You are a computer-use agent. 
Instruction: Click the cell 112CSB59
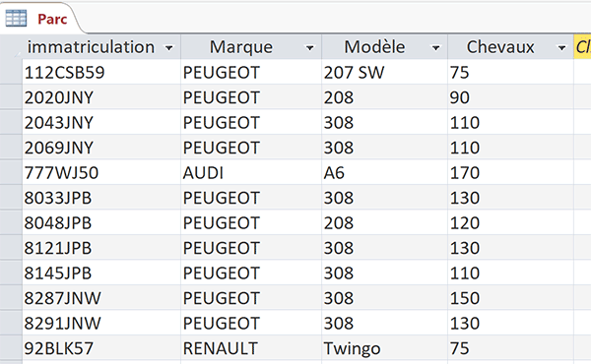pos(101,72)
